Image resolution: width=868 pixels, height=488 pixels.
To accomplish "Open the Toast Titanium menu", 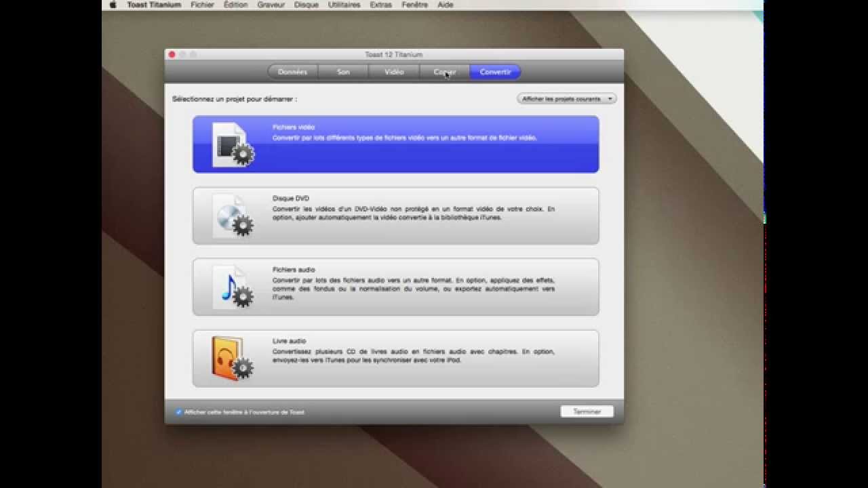I will 154,5.
